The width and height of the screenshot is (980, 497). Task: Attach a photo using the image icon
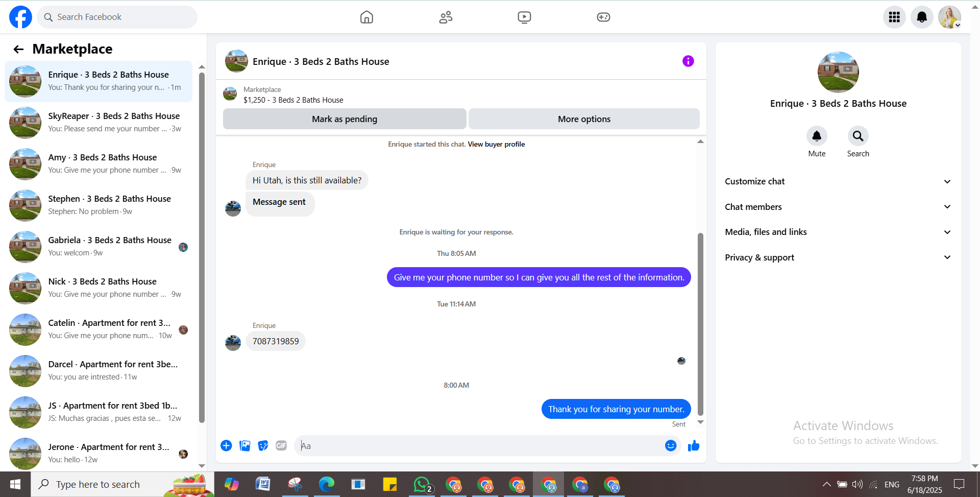point(245,446)
